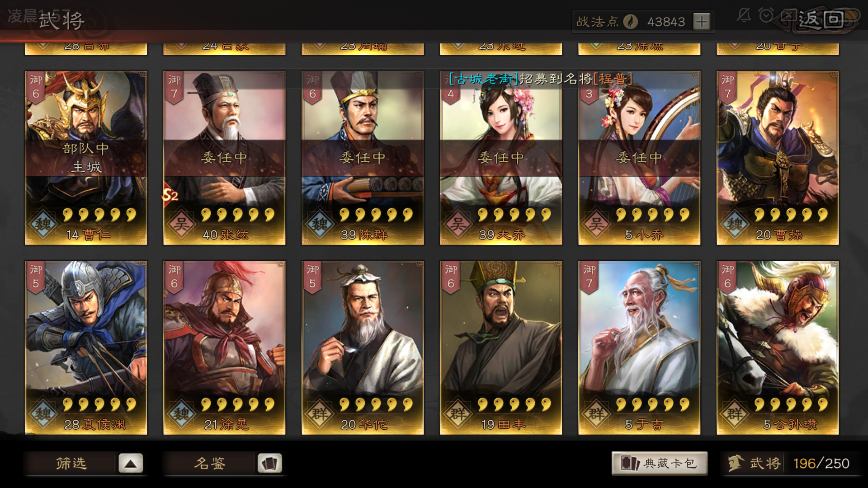Click the notification bell icon
Screen dimensions: 868x488
744,16
